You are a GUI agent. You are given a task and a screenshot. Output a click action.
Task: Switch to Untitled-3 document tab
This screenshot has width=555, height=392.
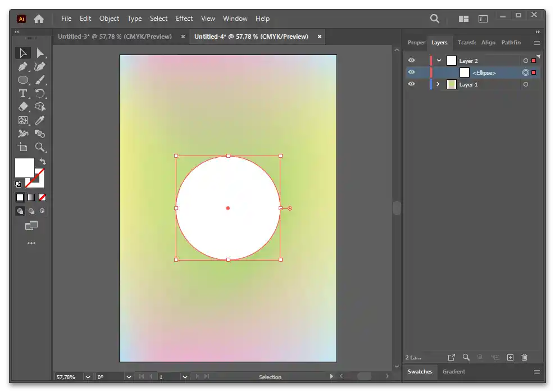tap(113, 37)
